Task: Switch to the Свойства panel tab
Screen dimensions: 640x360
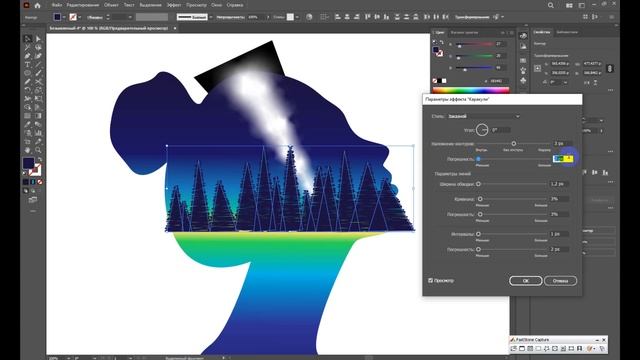Action: [x=542, y=32]
